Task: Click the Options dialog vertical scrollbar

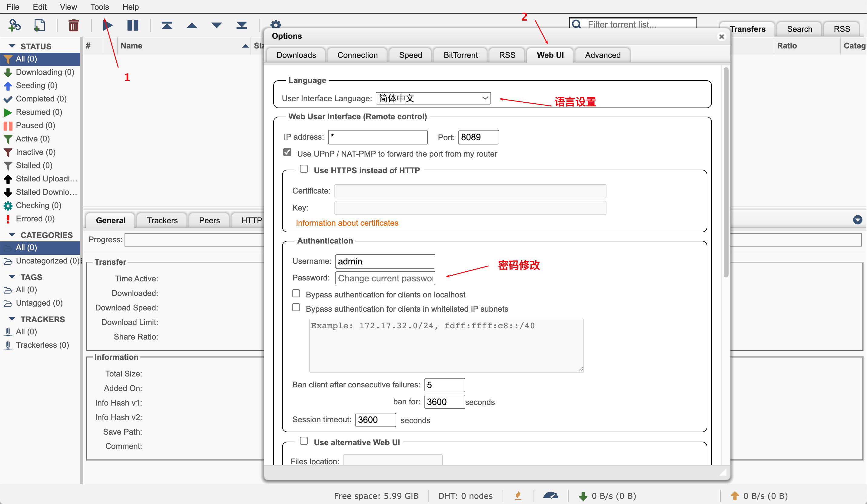Action: [726, 172]
